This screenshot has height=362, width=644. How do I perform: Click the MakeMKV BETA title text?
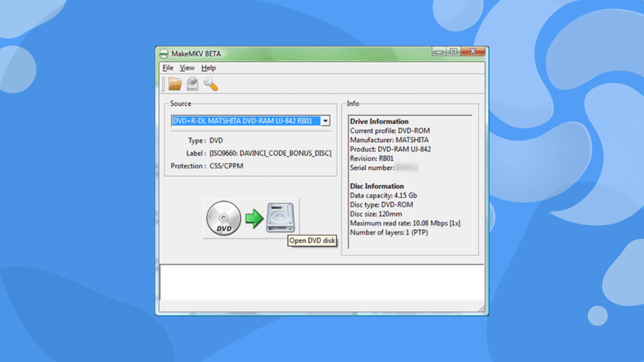(x=196, y=54)
